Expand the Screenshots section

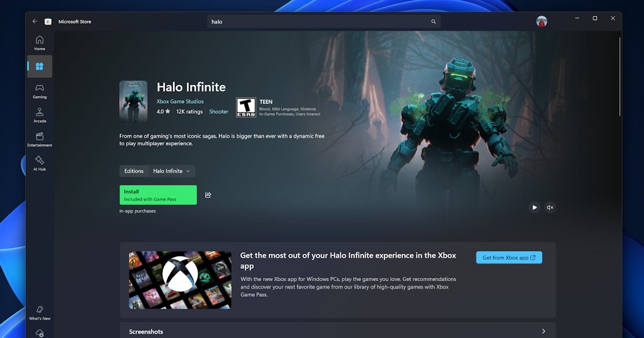(543, 331)
